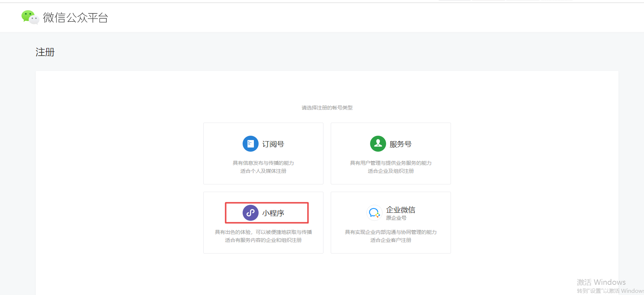Click text 适合企业及组织注册
The height and width of the screenshot is (295, 644).
point(391,171)
